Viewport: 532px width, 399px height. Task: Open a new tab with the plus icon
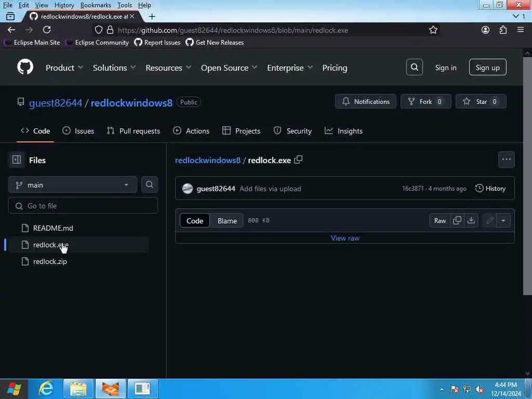(x=152, y=16)
